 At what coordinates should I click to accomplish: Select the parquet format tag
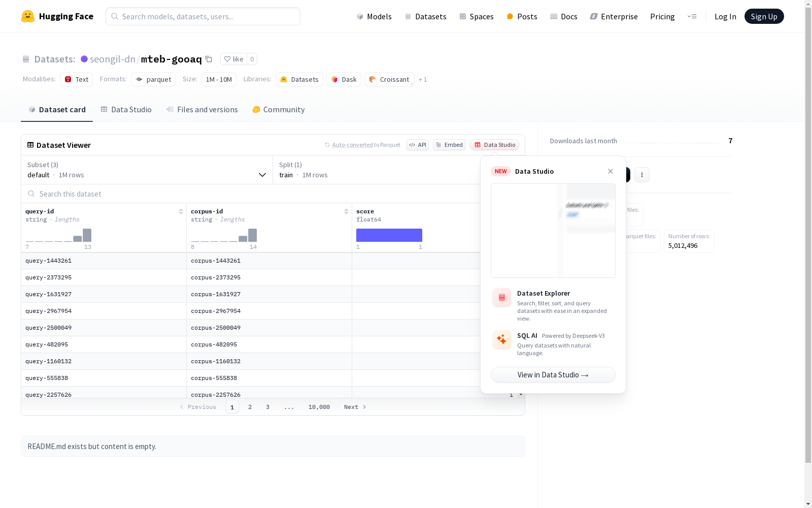(153, 79)
